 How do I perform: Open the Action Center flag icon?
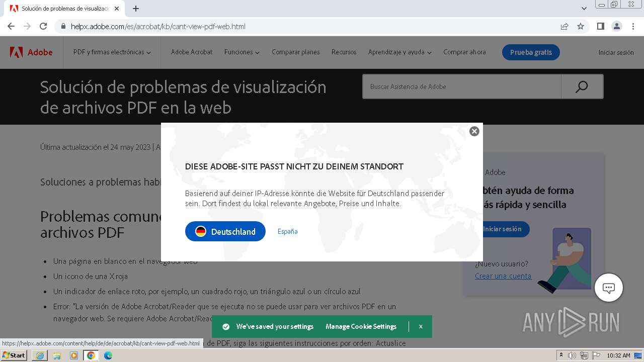click(596, 355)
